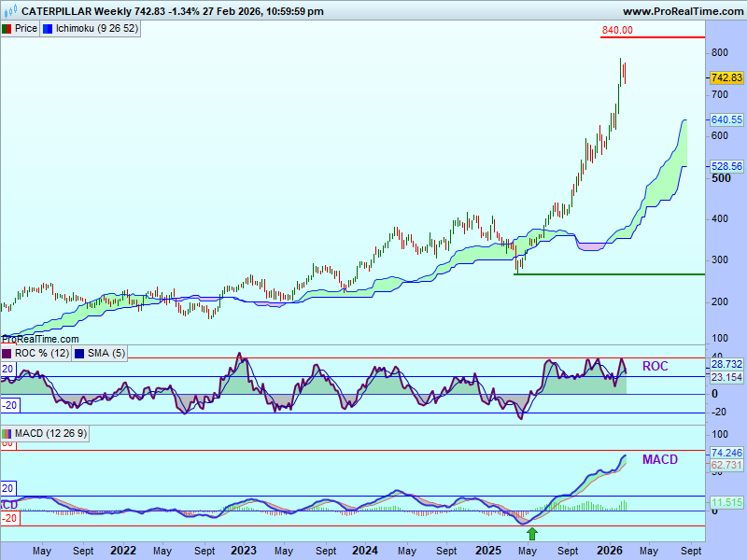Screen dimensions: 747x560
Task: Click the purple ROC annotation text
Action: [x=655, y=367]
